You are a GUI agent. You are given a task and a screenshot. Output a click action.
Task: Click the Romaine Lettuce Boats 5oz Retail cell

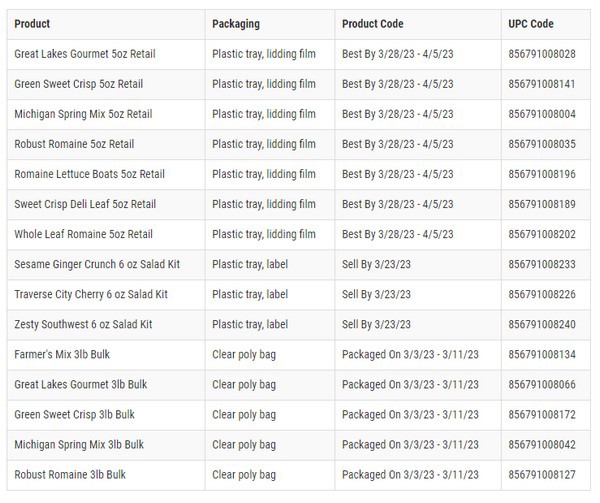coord(89,174)
